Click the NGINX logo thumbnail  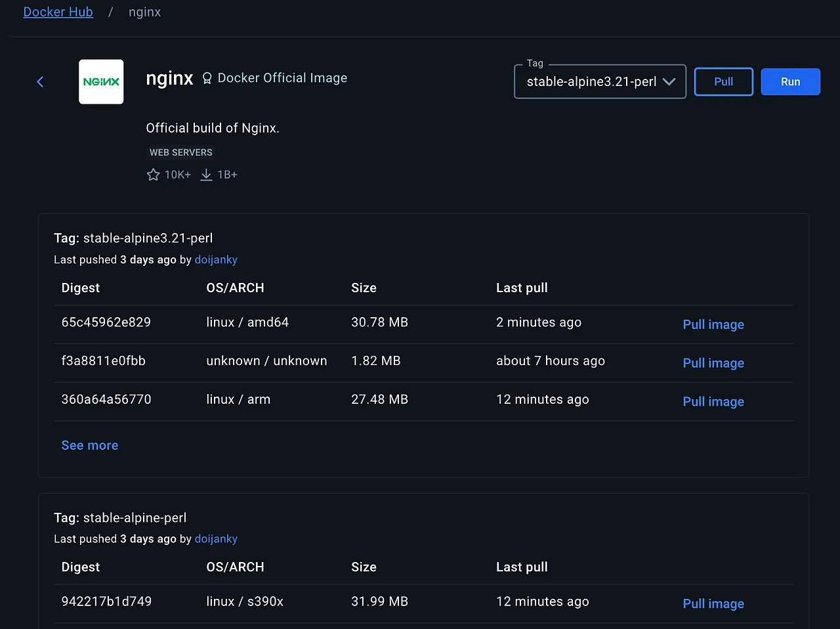tap(101, 82)
